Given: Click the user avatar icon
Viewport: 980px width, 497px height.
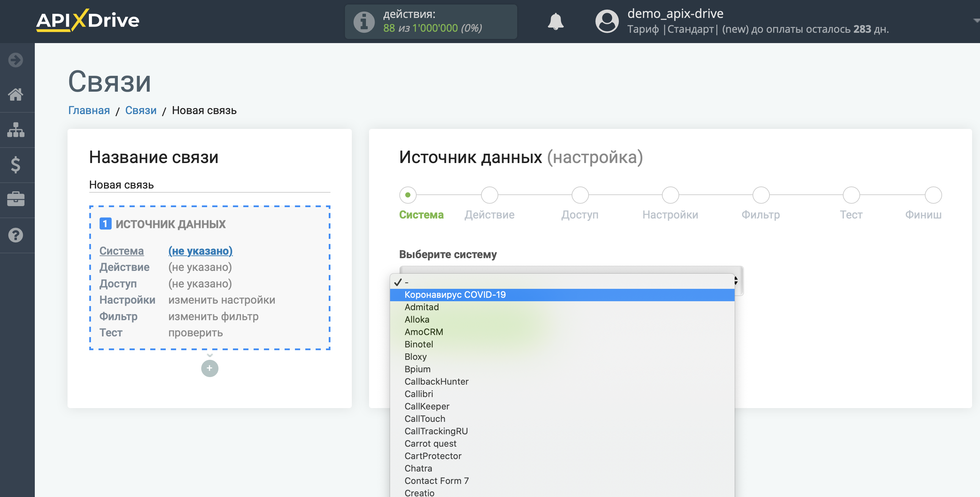Looking at the screenshot, I should point(607,21).
